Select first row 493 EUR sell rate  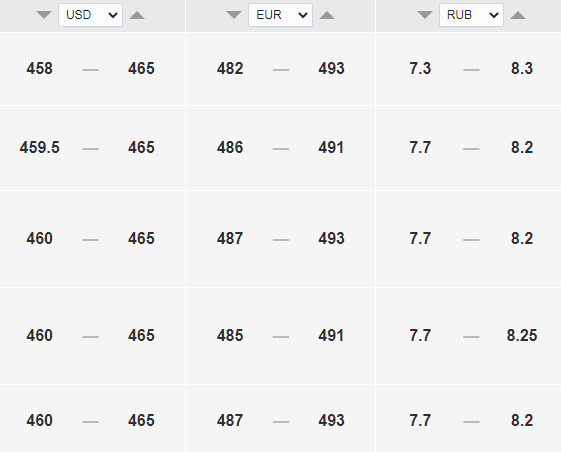331,68
